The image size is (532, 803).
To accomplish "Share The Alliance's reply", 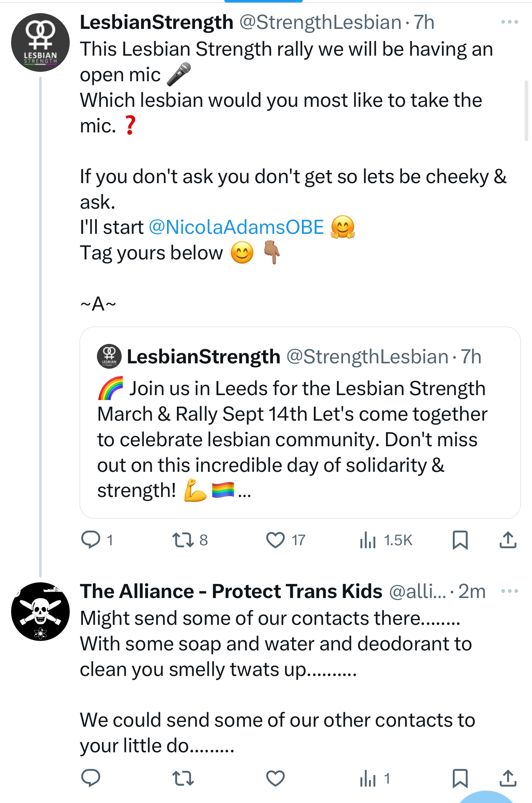I will pyautogui.click(x=508, y=778).
